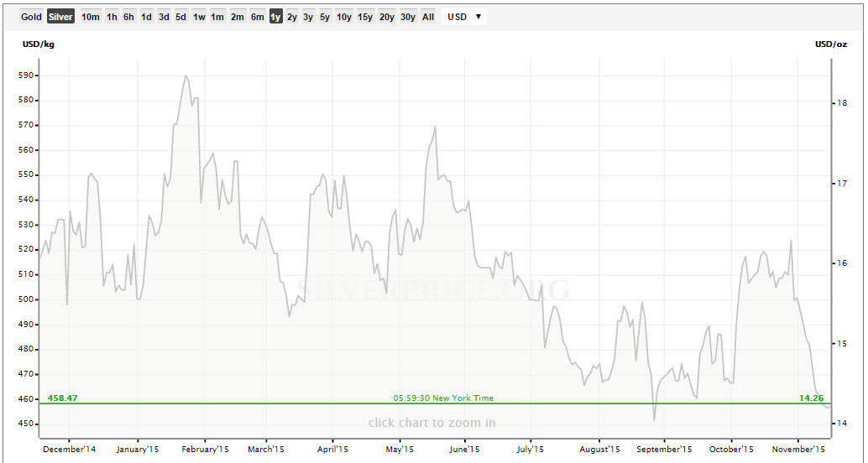Switch to the Gold price chart
The height and width of the screenshot is (463, 868).
pyautogui.click(x=31, y=17)
